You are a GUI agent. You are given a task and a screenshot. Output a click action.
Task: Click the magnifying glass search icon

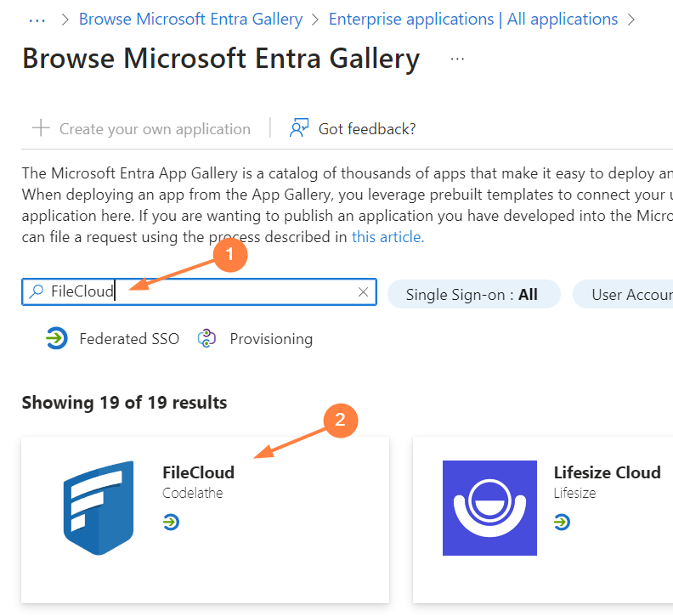(x=36, y=291)
